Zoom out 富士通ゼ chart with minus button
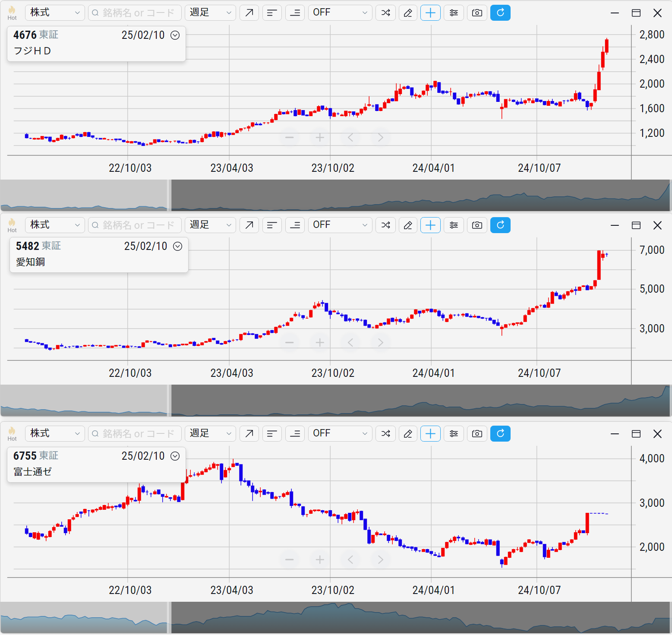The width and height of the screenshot is (672, 635). 290,560
